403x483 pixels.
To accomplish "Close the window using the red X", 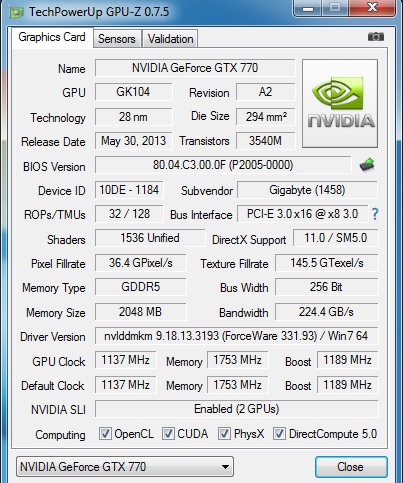I will click(x=372, y=8).
